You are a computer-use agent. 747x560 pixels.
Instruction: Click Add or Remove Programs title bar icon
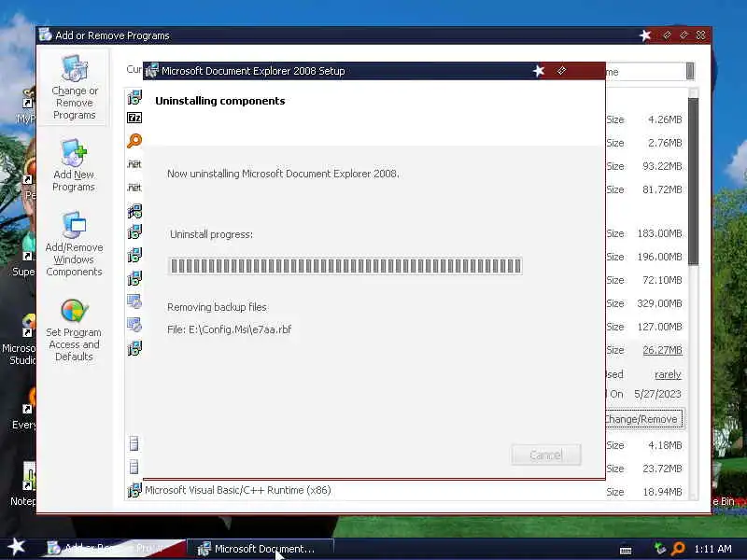pyautogui.click(x=46, y=35)
